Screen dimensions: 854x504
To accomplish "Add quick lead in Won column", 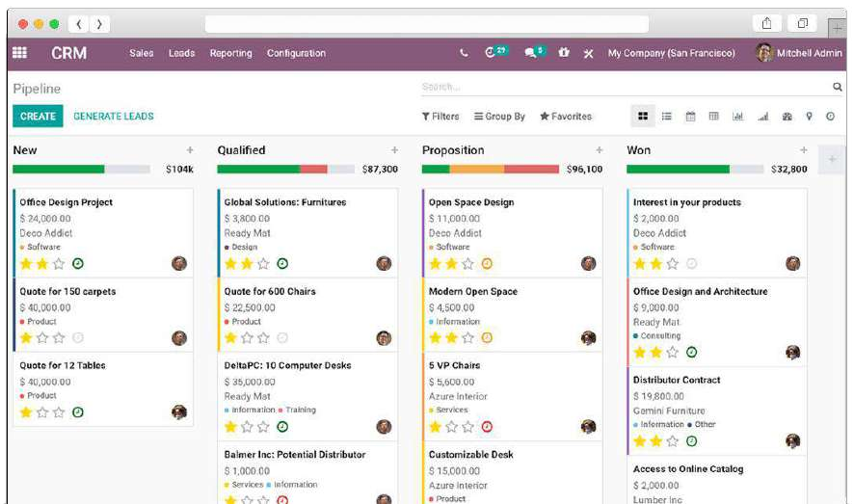I will (x=803, y=150).
